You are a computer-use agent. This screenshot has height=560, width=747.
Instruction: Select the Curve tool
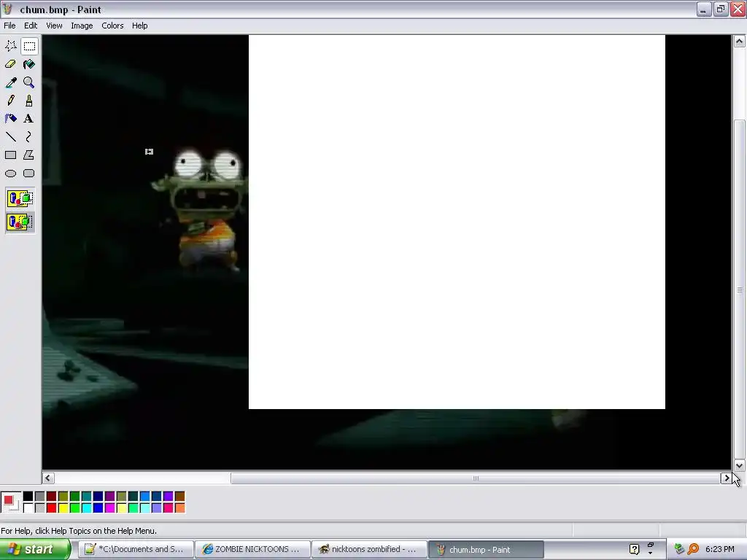click(x=29, y=137)
